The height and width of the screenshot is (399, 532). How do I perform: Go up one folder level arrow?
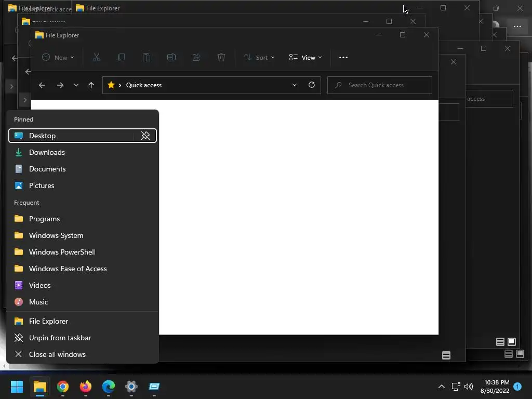coord(91,85)
